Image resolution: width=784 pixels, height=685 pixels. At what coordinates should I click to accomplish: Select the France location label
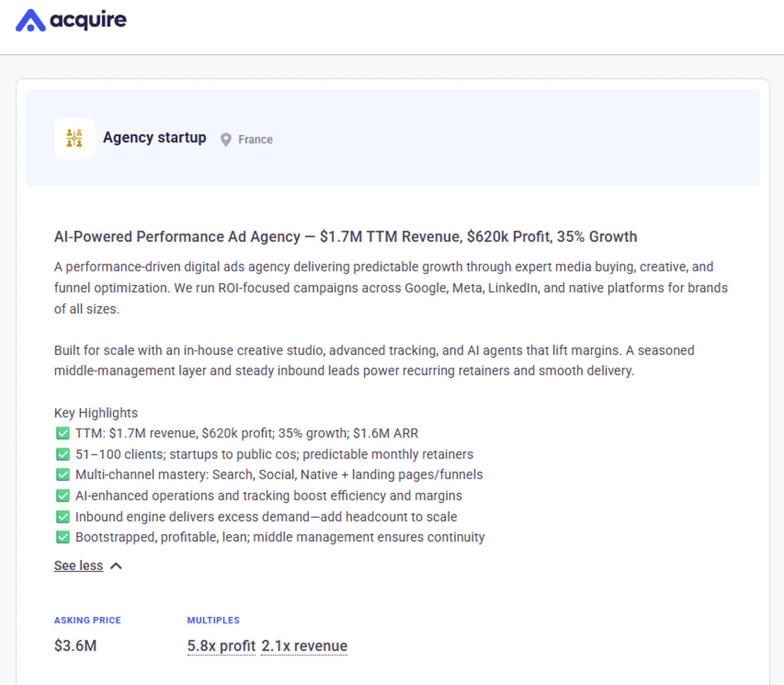(255, 140)
